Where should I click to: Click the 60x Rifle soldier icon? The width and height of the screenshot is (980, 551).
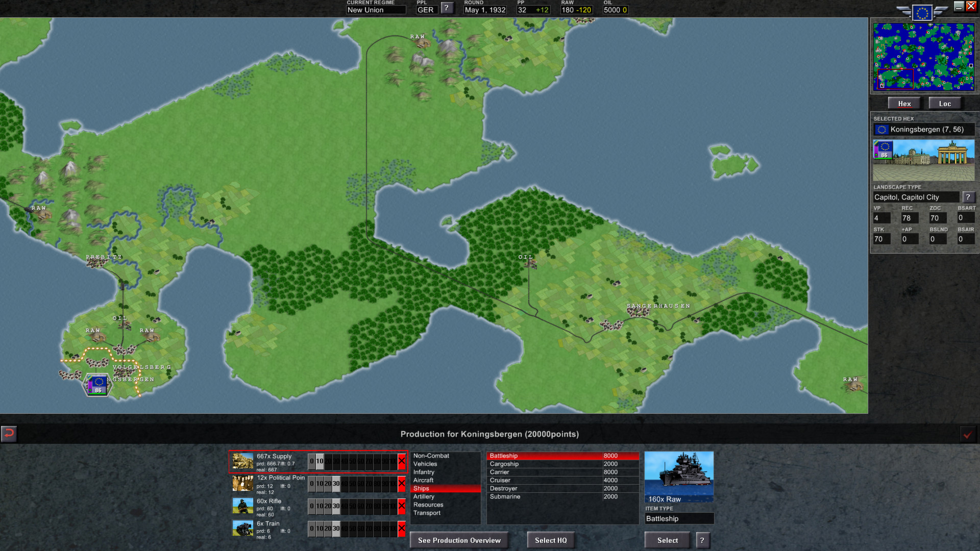pyautogui.click(x=242, y=506)
